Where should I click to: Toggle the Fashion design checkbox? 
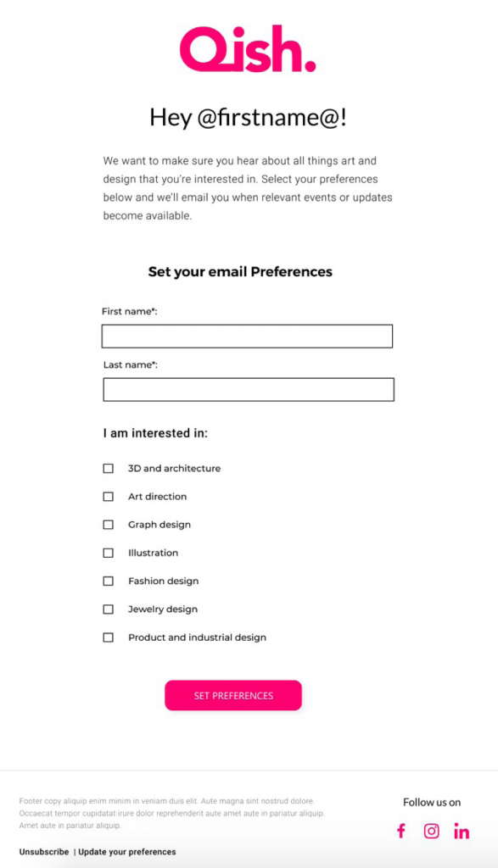[x=108, y=581]
